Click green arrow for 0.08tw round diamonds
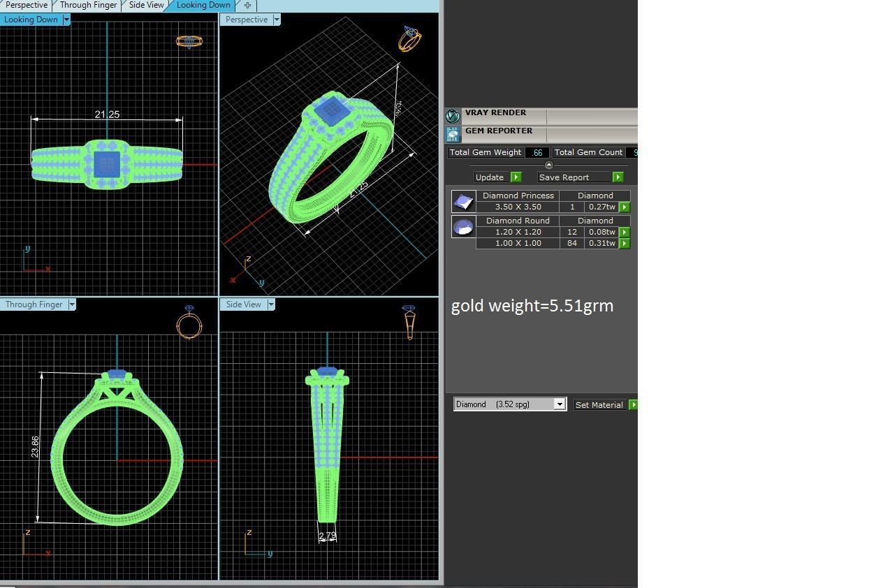The width and height of the screenshot is (890, 588). tap(625, 232)
